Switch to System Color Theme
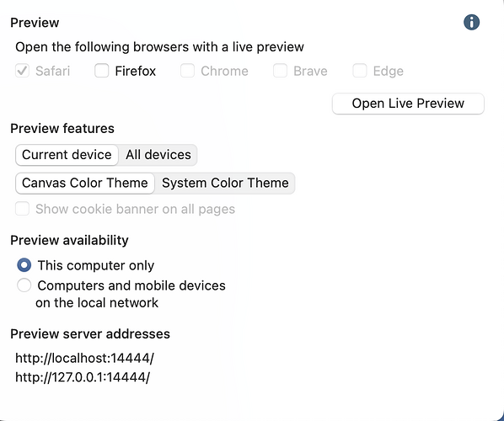The image size is (504, 421). pos(225,183)
